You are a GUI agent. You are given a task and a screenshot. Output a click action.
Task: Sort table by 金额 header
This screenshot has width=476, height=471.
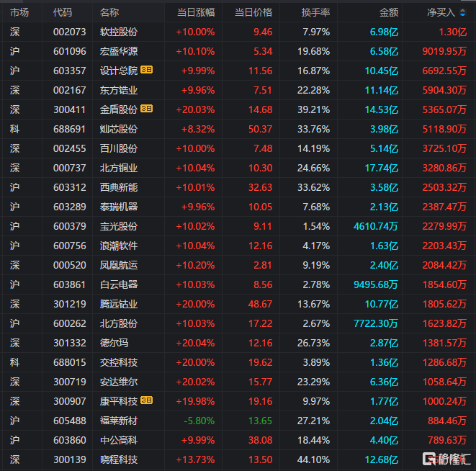tap(389, 12)
